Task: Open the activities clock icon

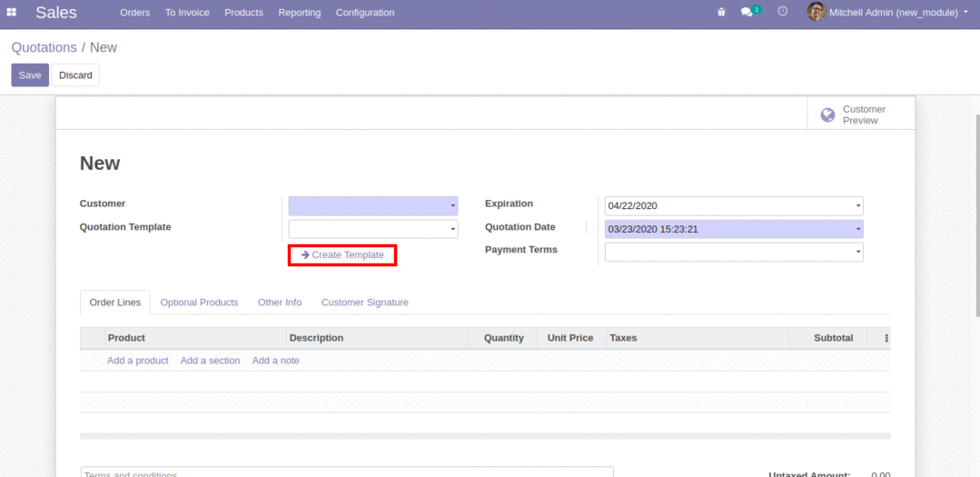Action: click(783, 12)
